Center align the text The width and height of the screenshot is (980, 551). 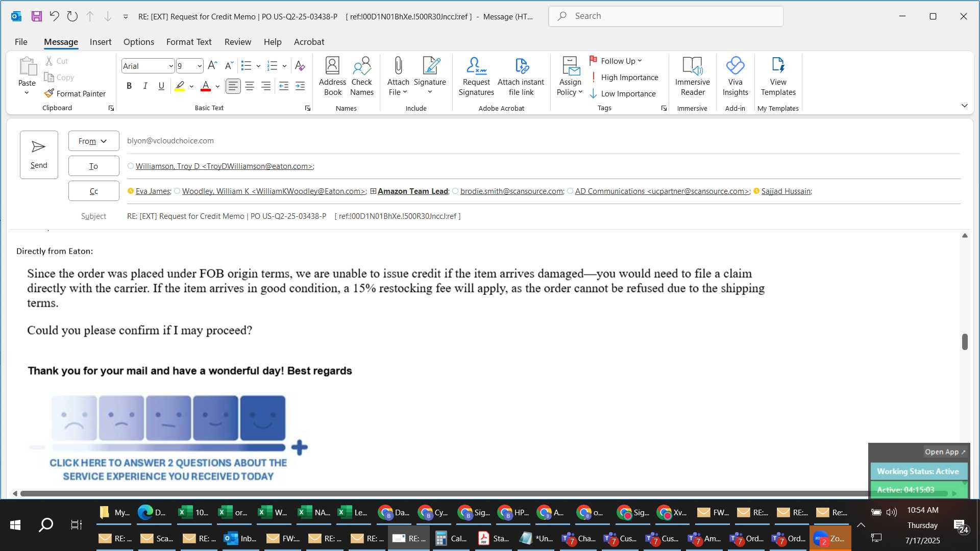click(x=250, y=86)
